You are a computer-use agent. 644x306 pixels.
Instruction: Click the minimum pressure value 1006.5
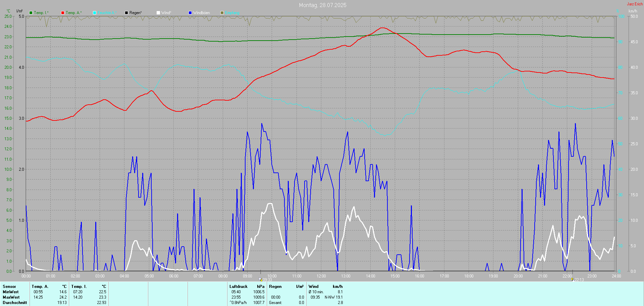click(x=259, y=292)
